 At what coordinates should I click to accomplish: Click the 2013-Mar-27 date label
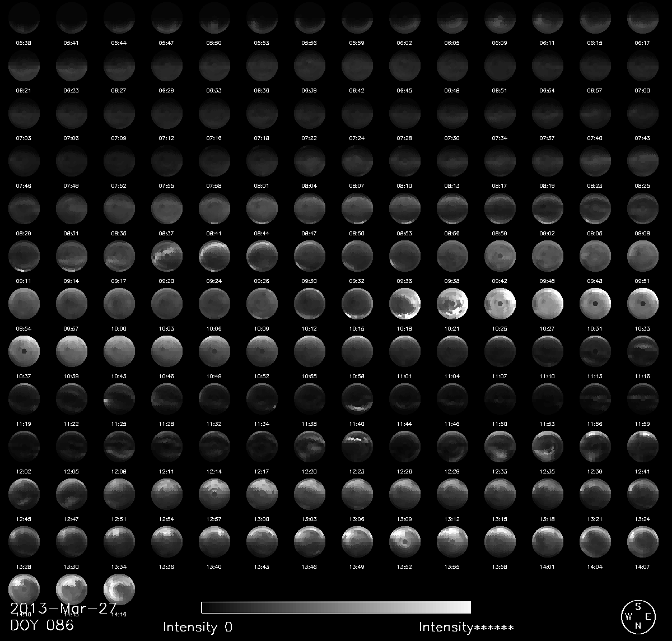(x=63, y=609)
